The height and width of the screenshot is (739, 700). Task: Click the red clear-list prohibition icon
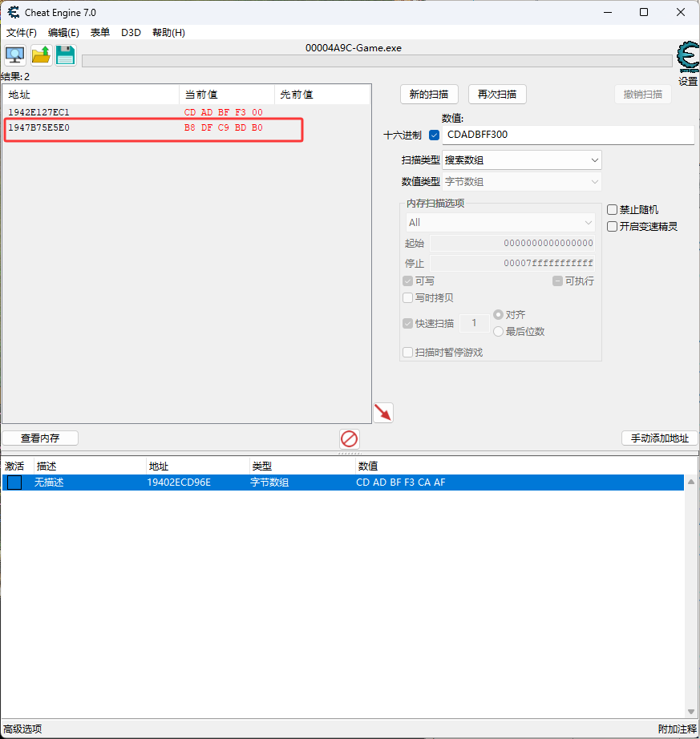[x=350, y=438]
